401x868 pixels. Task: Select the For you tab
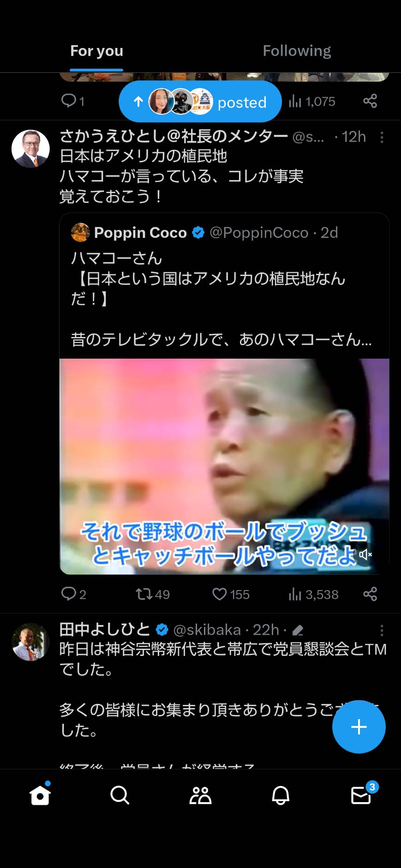pyautogui.click(x=96, y=51)
